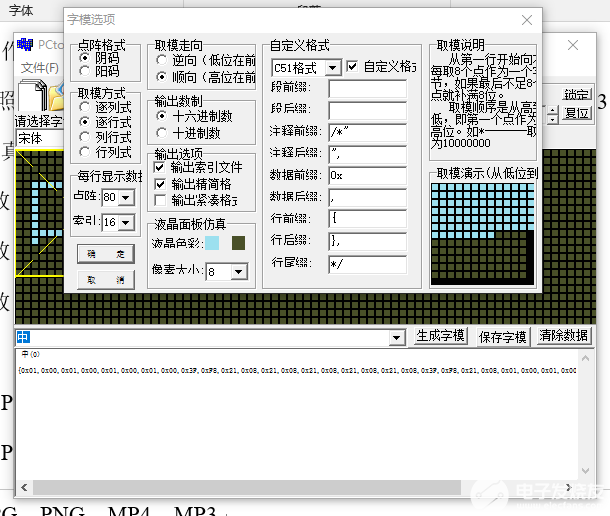The image size is (610, 516).
Task: Edit the 数据前缀 field containing 0x
Action: (x=367, y=176)
